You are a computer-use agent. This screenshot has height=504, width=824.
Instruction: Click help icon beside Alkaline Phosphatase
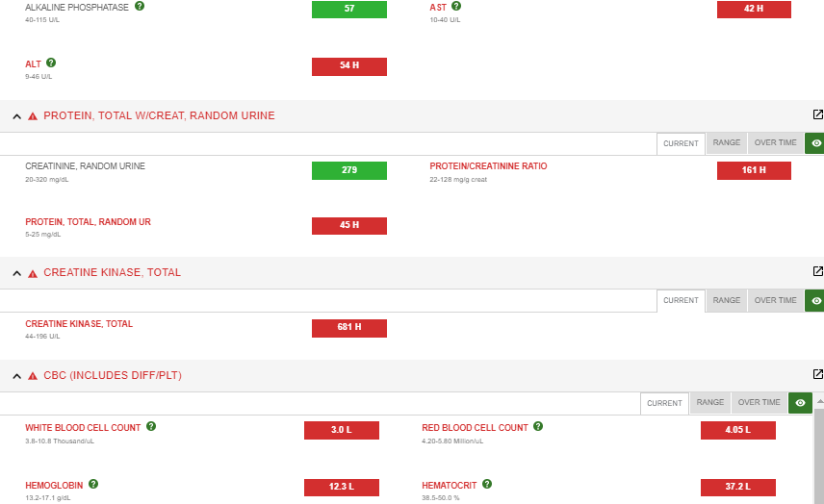[140, 6]
